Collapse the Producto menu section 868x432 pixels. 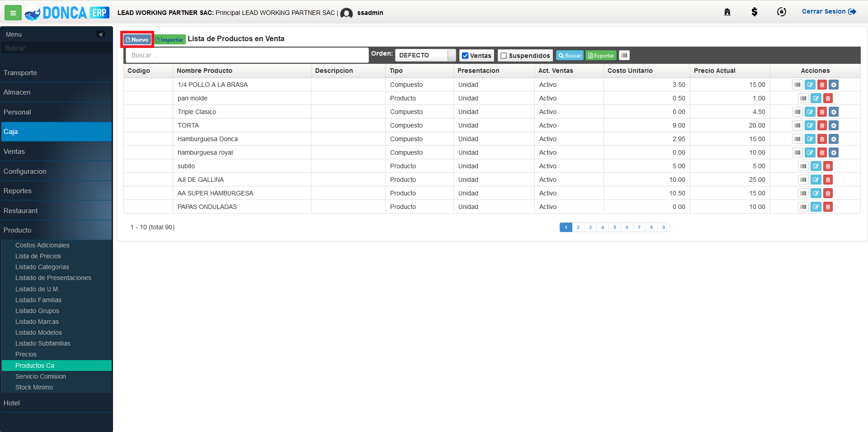click(56, 230)
